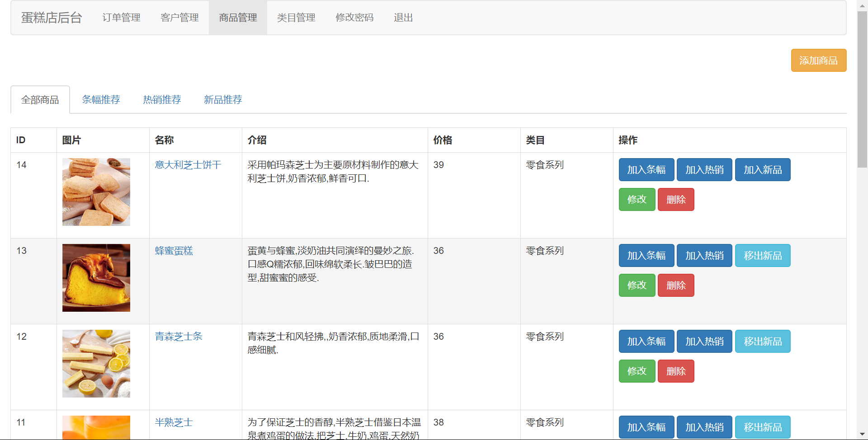This screenshot has width=868, height=440.
Task: Switch to the 热销推荐 tab
Action: (x=162, y=100)
